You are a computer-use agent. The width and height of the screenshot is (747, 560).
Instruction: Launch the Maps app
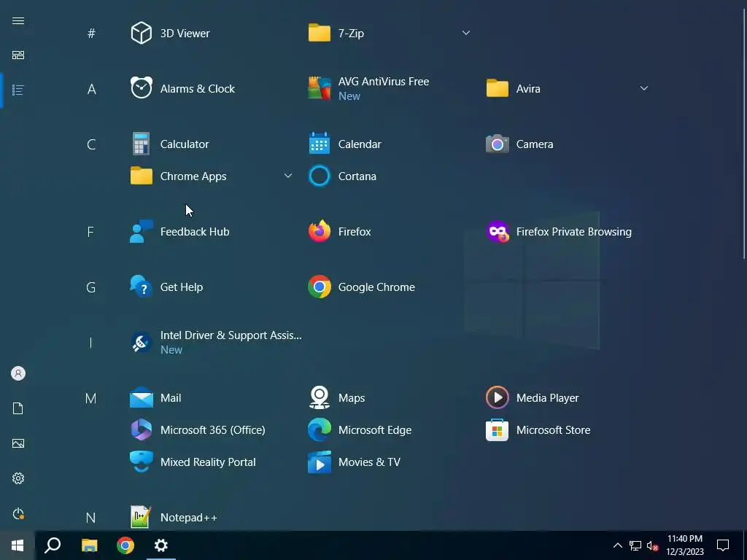[337, 397]
